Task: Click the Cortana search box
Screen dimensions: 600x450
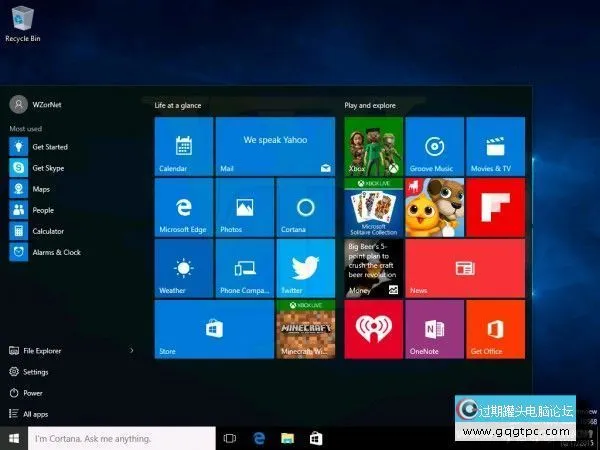Action: click(x=121, y=438)
